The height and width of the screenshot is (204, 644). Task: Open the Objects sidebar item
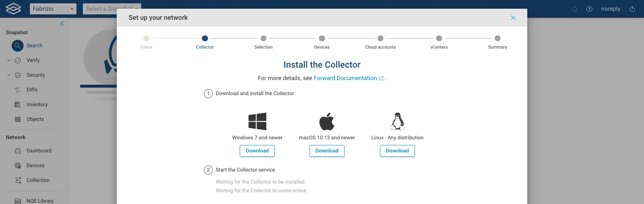coord(35,119)
